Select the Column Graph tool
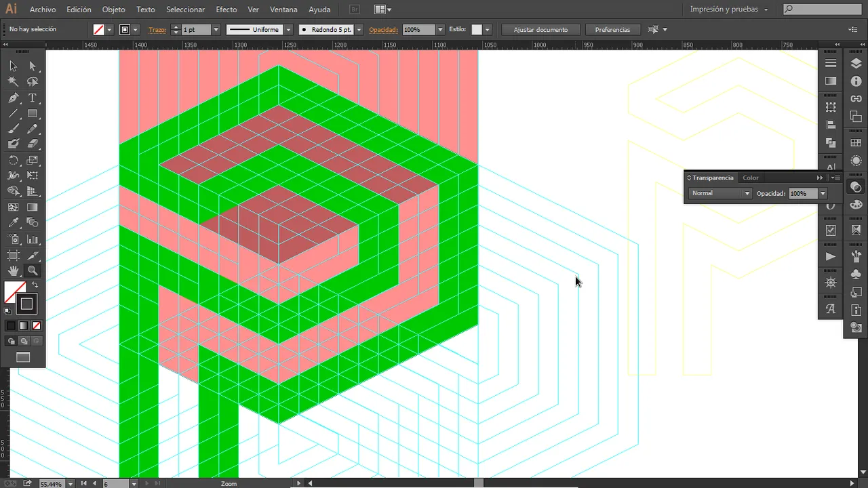This screenshot has height=488, width=868. click(x=33, y=239)
